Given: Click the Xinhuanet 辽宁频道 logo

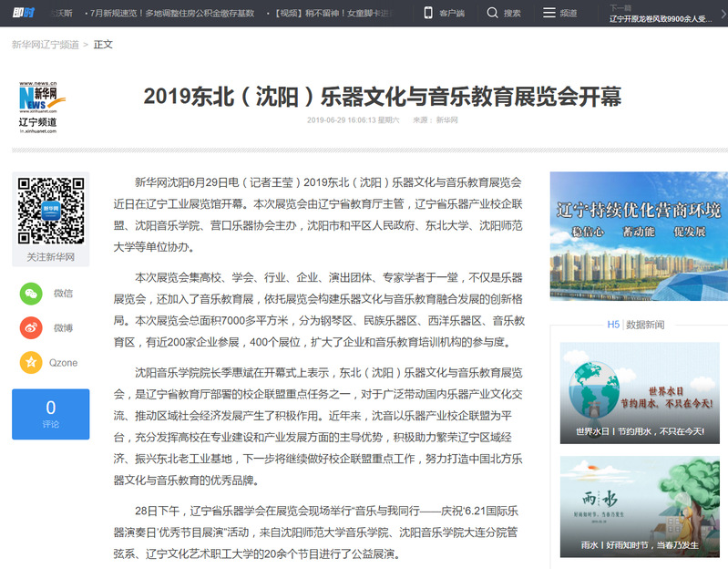Looking at the screenshot, I should click(x=38, y=107).
